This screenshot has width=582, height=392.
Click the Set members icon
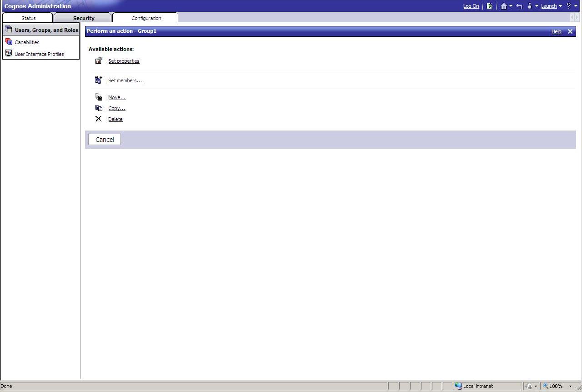tap(99, 80)
